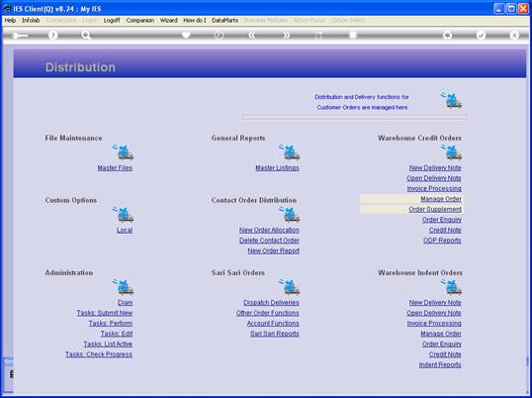Click the truck icon under File Maintenance
This screenshot has width=532, height=398.
coord(124,152)
